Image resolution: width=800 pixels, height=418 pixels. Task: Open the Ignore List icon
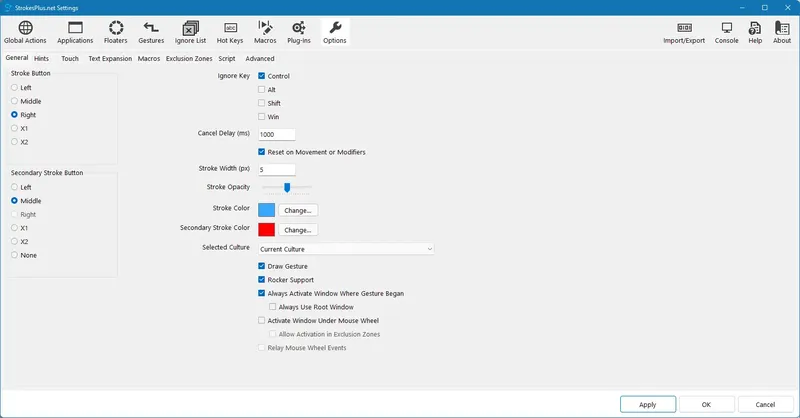click(x=190, y=28)
